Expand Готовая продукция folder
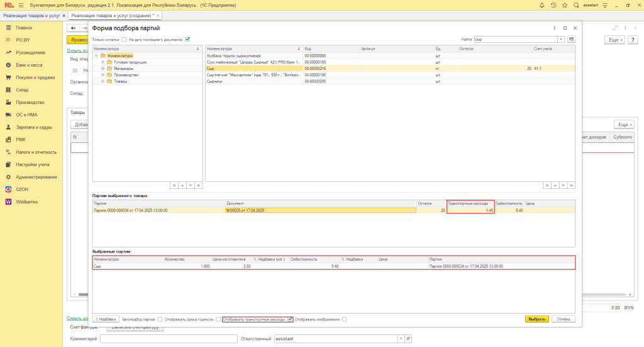 (x=103, y=62)
